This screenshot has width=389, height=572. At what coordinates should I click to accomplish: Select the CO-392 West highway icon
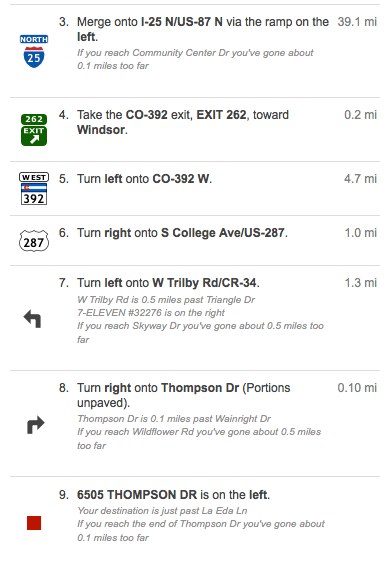34,189
